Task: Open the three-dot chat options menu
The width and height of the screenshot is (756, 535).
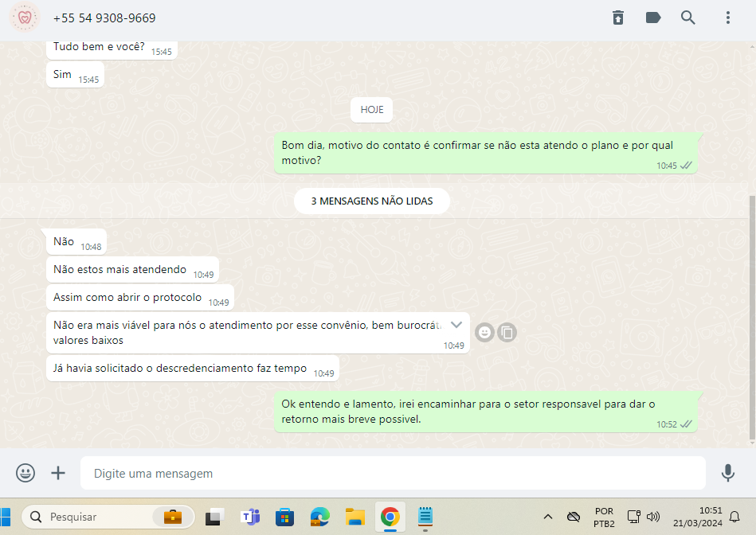Action: pos(727,18)
